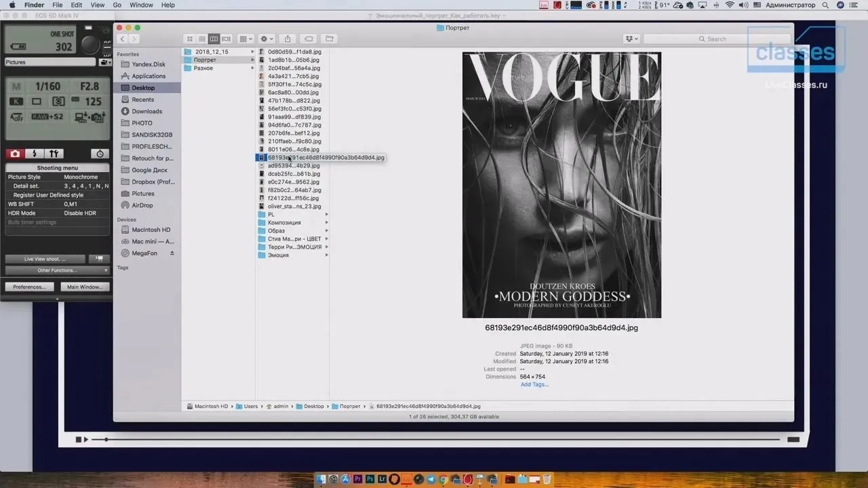Click the round shutter release button
868x488 pixels.
(x=90, y=44)
